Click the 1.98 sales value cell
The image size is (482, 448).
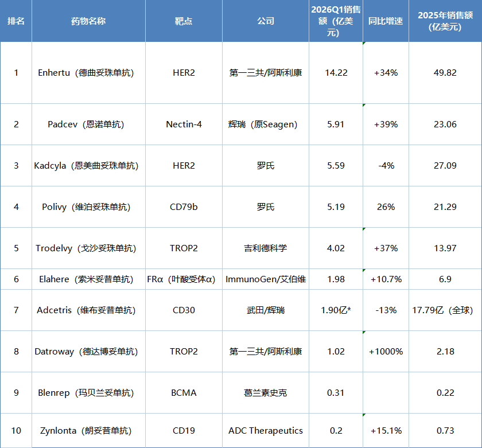coord(336,279)
